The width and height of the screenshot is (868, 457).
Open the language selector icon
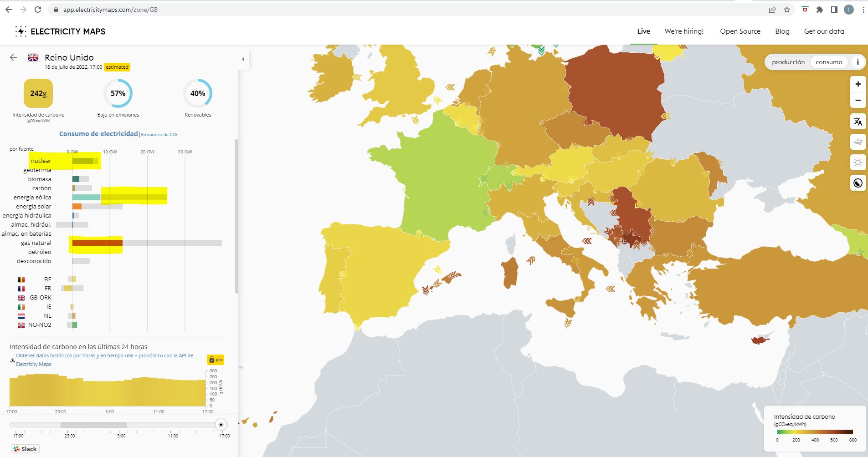coord(858,122)
